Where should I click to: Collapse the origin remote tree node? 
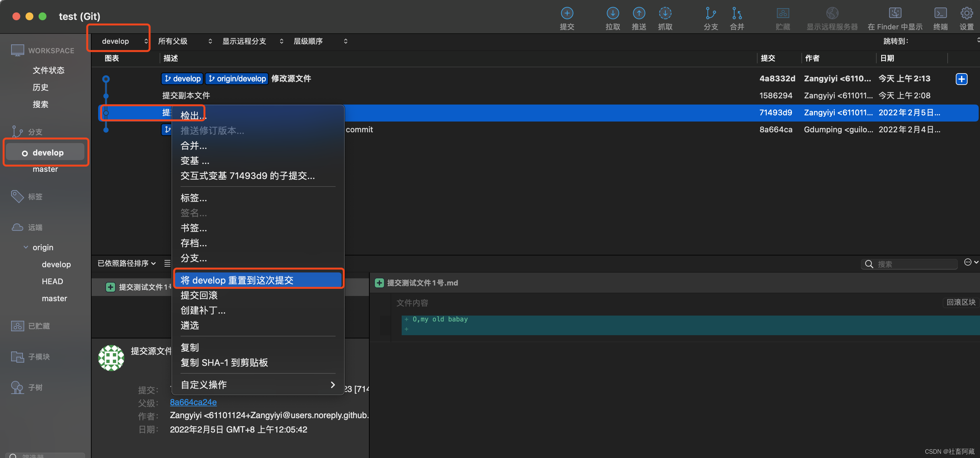click(x=26, y=247)
